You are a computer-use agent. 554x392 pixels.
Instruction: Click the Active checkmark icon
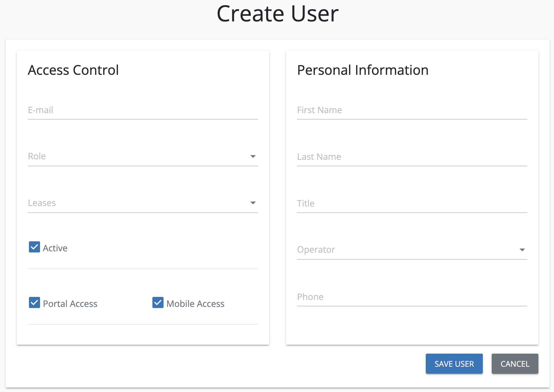34,247
